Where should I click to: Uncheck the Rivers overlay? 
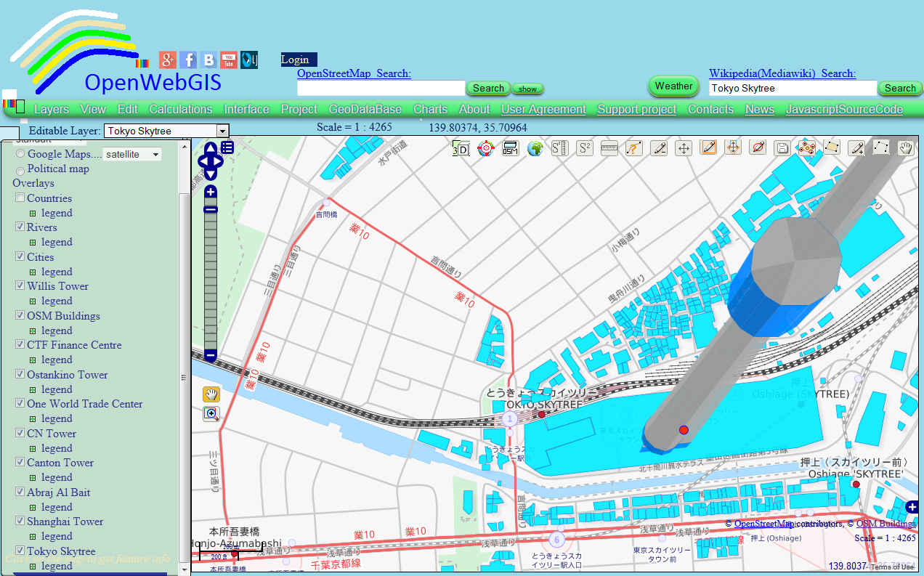tap(20, 226)
